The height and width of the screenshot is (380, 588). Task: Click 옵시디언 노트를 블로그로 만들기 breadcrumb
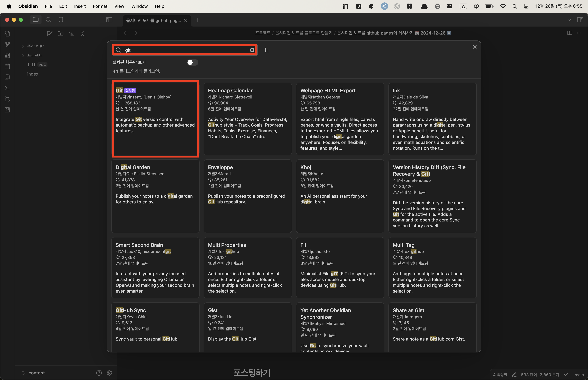[x=304, y=33]
